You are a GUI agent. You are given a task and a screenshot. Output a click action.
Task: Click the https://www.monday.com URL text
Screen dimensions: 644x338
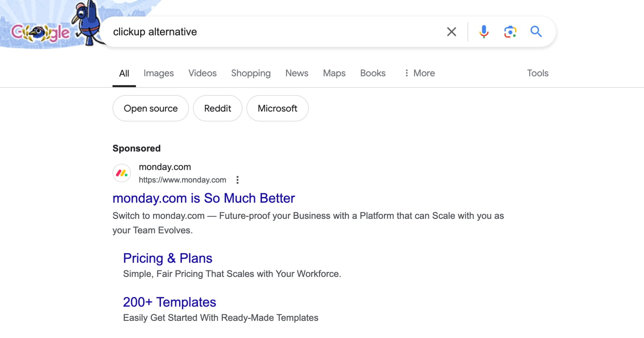coord(182,180)
